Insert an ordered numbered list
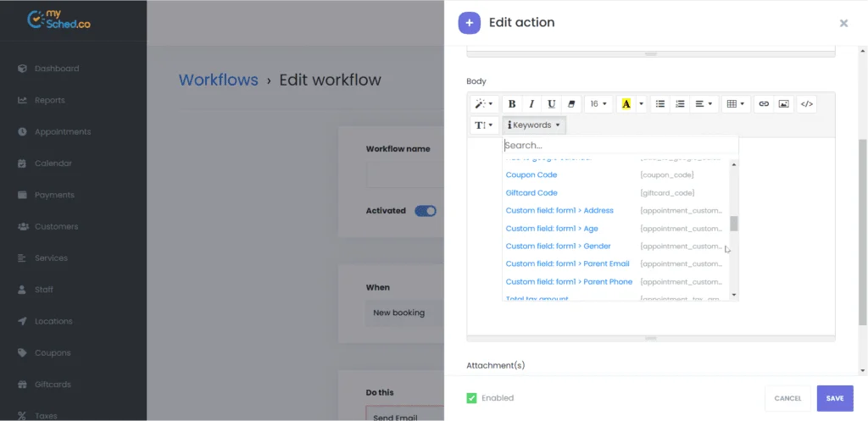This screenshot has height=421, width=868. 681,104
